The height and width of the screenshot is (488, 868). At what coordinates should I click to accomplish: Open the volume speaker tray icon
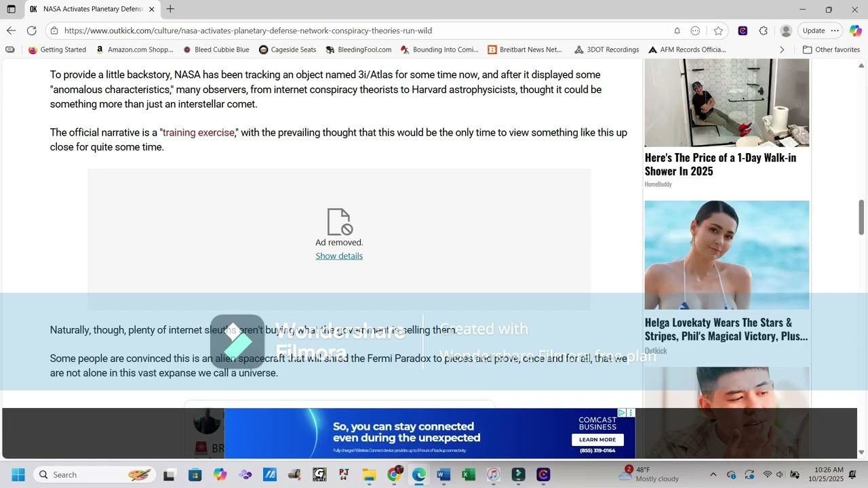click(780, 474)
